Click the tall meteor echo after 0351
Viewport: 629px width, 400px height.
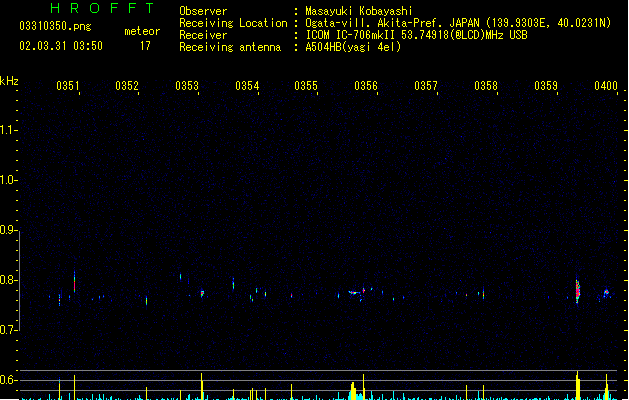[74, 282]
